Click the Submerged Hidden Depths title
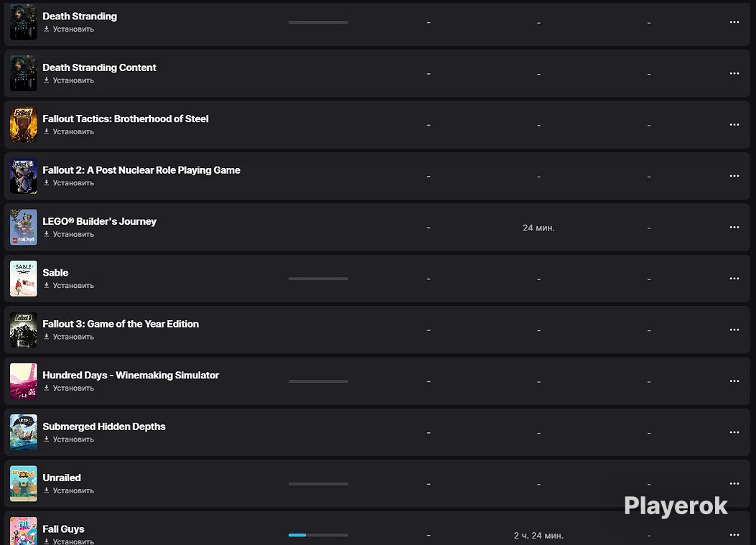This screenshot has height=545, width=756. point(104,427)
